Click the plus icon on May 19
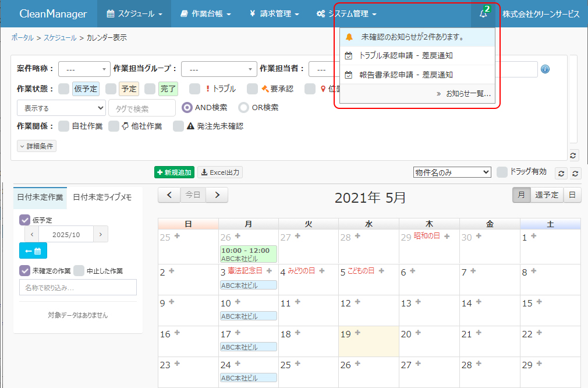The width and height of the screenshot is (588, 388). pyautogui.click(x=357, y=333)
